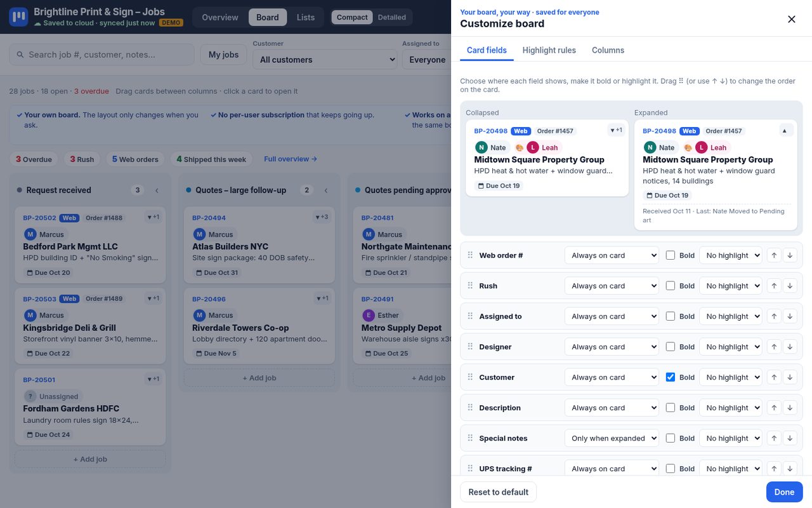This screenshot has height=508, width=812.
Task: Enable Bold for Rush field
Action: pyautogui.click(x=671, y=286)
